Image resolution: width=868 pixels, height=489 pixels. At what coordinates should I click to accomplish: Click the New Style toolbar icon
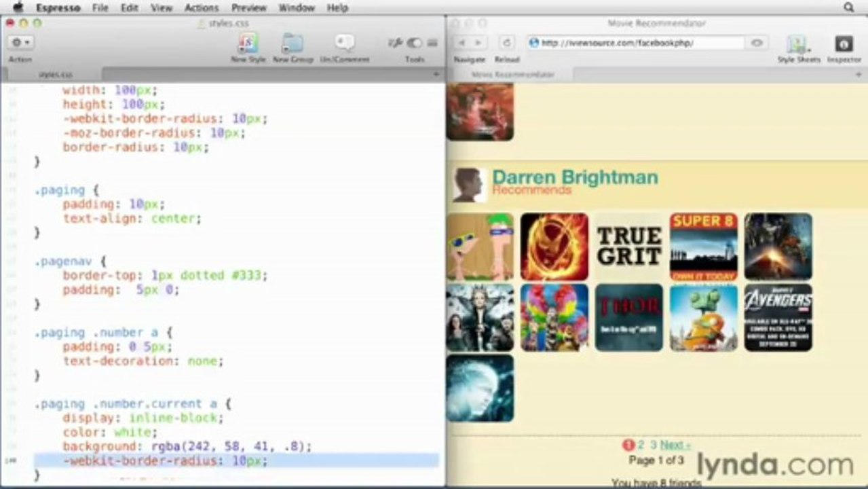248,43
